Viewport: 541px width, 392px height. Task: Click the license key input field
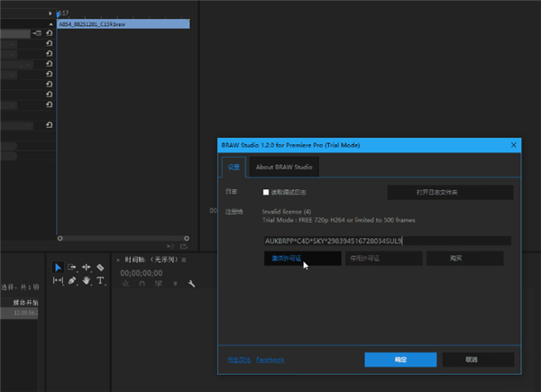[x=386, y=241]
